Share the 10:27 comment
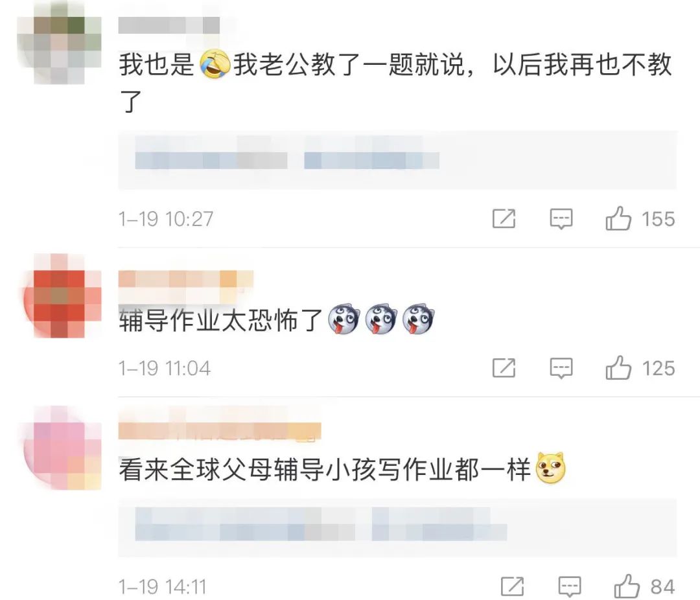Image resolution: width=700 pixels, height=600 pixels. pyautogui.click(x=504, y=219)
